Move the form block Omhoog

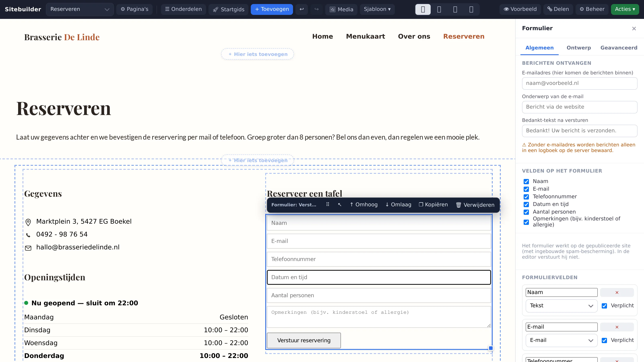364,205
